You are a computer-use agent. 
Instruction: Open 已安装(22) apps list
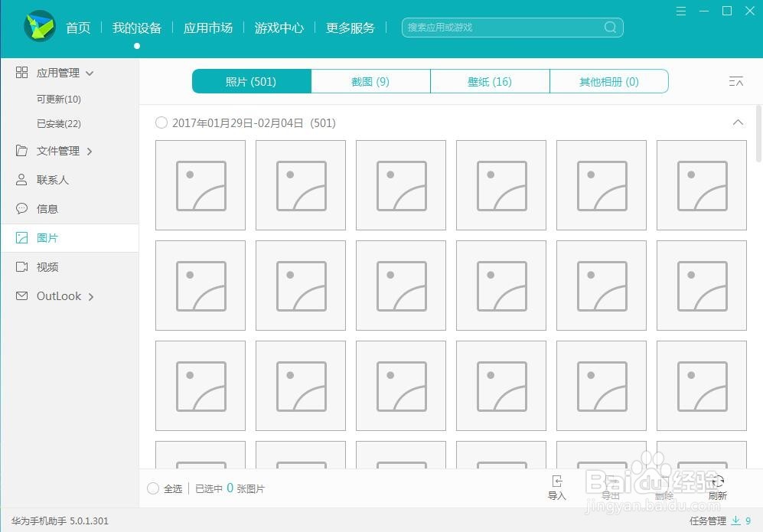[59, 124]
